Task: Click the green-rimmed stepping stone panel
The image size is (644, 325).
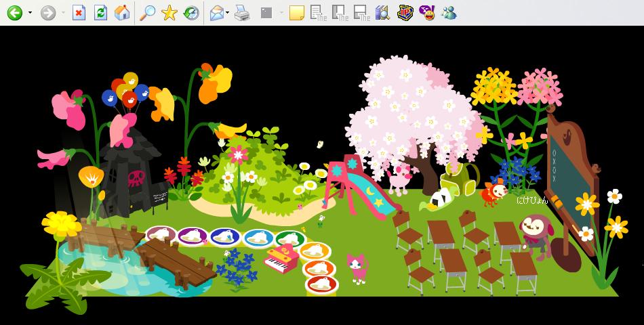Action: (290, 239)
